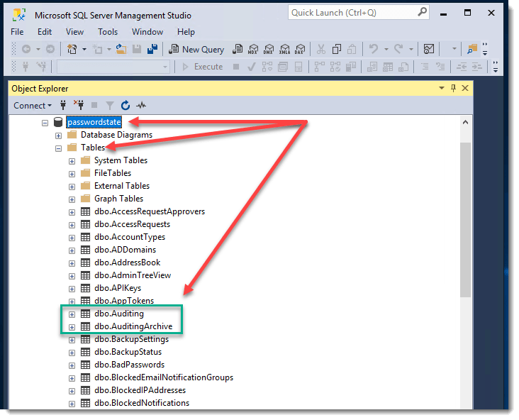Select the passwordstate database
Image resolution: width=519 pixels, height=420 pixels.
click(x=94, y=122)
